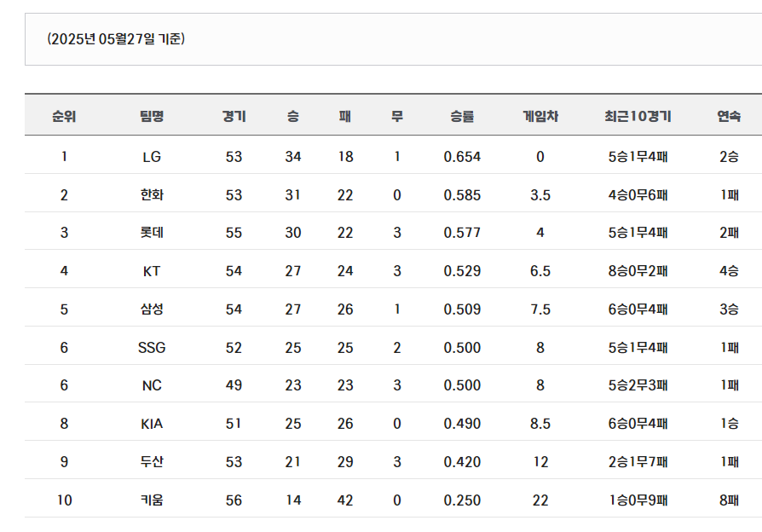This screenshot has height=532, width=762.
Task: Click the NC team name
Action: pyautogui.click(x=152, y=385)
